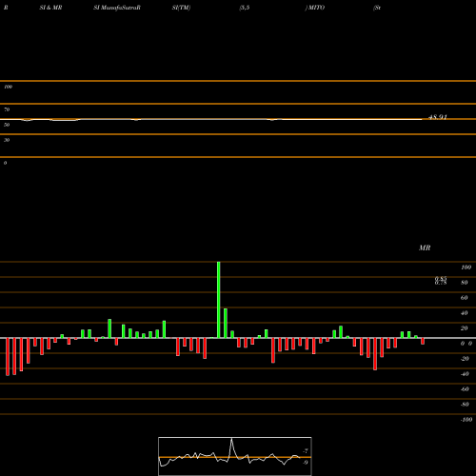The height and width of the screenshot is (476, 476).
Task: Click the histogram axis label -60
Action: pos(465,389)
